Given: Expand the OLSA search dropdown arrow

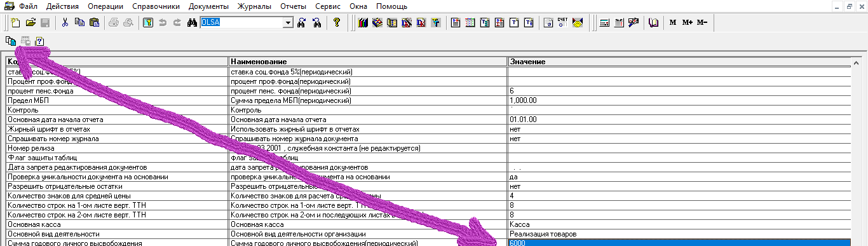Looking at the screenshot, I should tap(288, 23).
